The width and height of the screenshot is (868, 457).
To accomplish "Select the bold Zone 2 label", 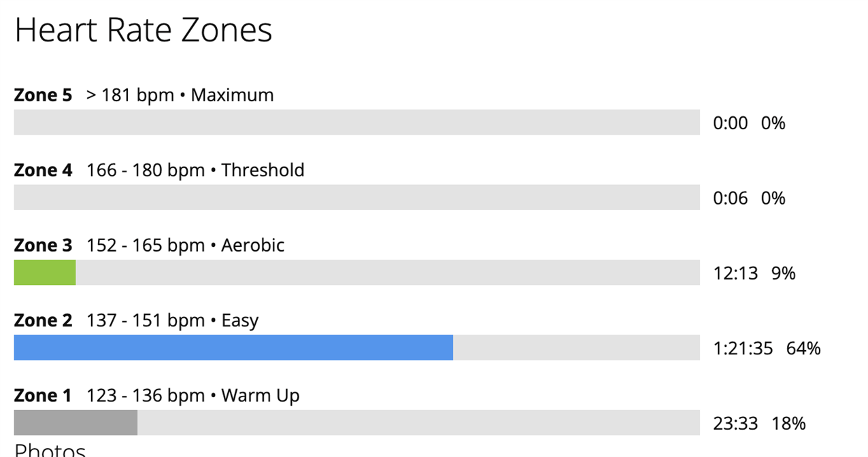I will [x=43, y=320].
